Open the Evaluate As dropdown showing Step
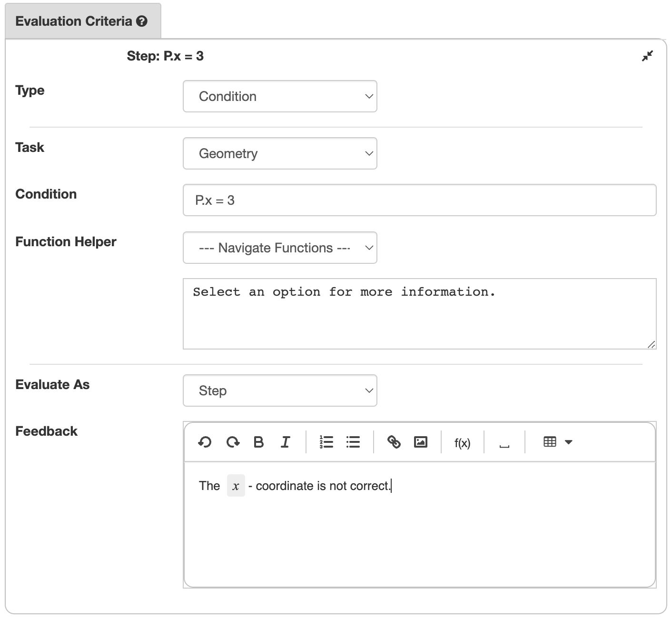The height and width of the screenshot is (620, 672). click(280, 390)
